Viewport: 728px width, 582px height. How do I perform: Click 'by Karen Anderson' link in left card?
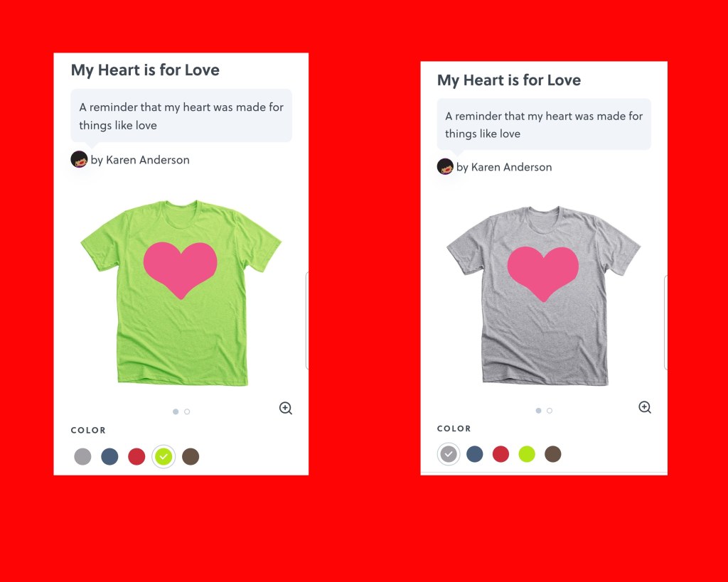[x=140, y=160]
